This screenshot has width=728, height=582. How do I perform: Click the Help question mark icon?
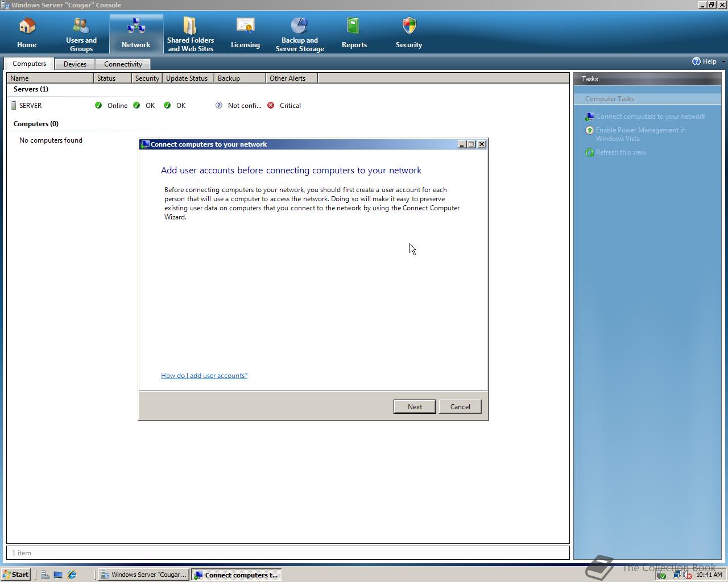click(x=696, y=61)
